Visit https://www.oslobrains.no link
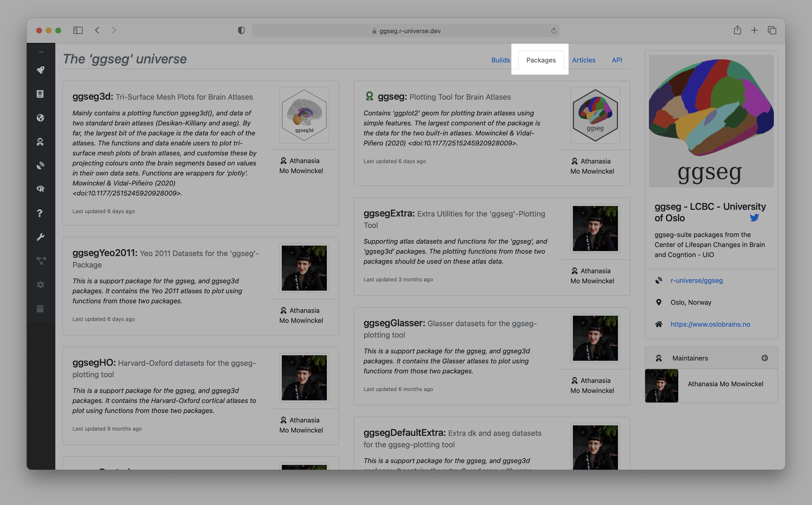The width and height of the screenshot is (812, 505). [710, 324]
